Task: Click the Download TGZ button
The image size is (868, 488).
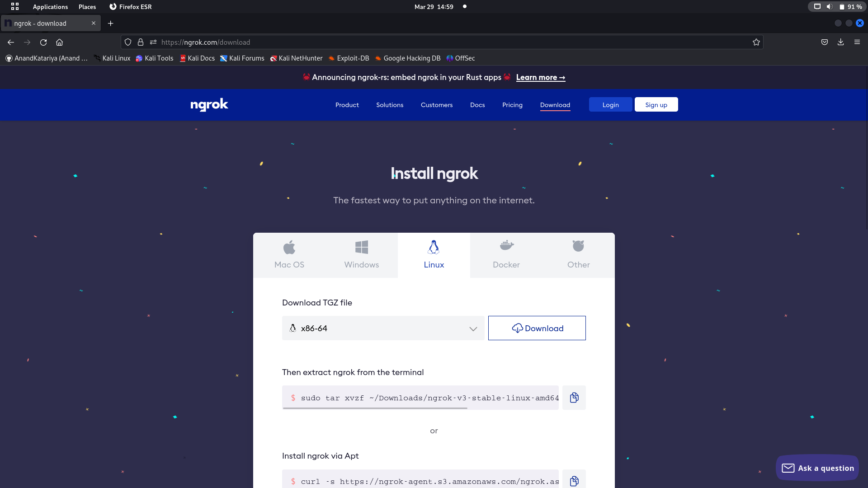Action: point(537,328)
